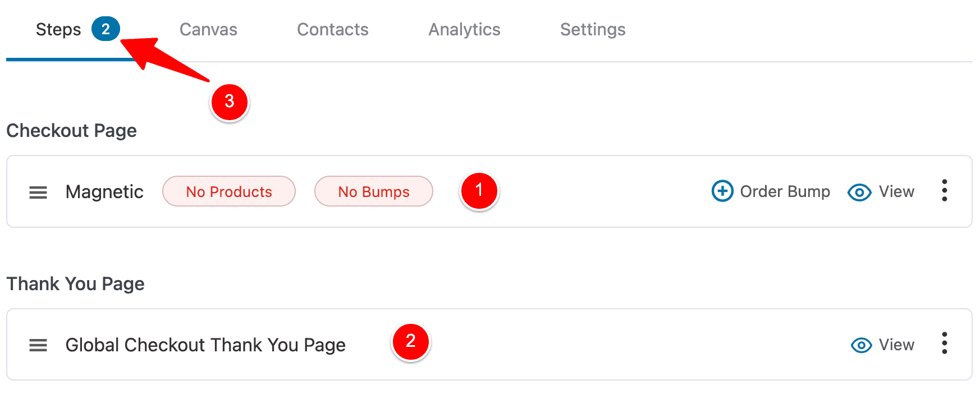
Task: Switch to the Canvas tab
Action: [x=208, y=29]
